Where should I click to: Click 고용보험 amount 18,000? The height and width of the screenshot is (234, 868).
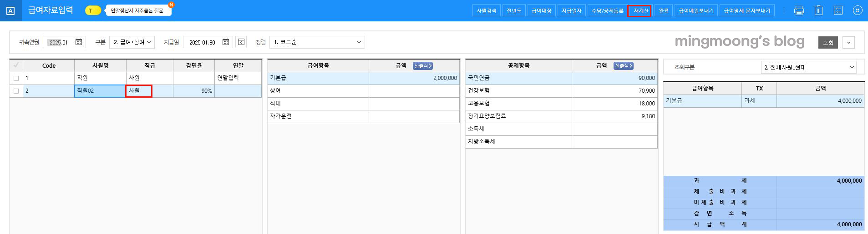coord(614,104)
